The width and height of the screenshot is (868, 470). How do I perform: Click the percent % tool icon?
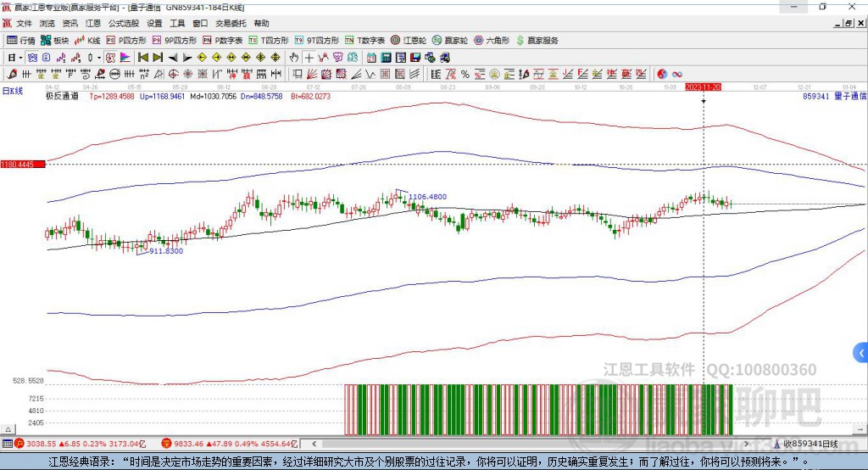[x=465, y=75]
